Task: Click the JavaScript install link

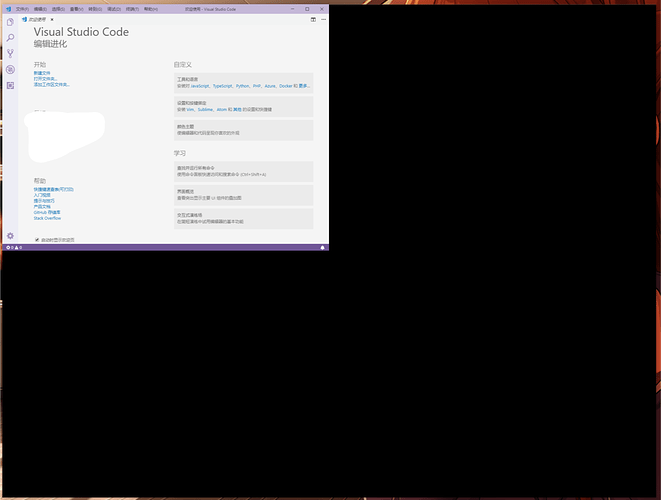Action: pos(199,86)
